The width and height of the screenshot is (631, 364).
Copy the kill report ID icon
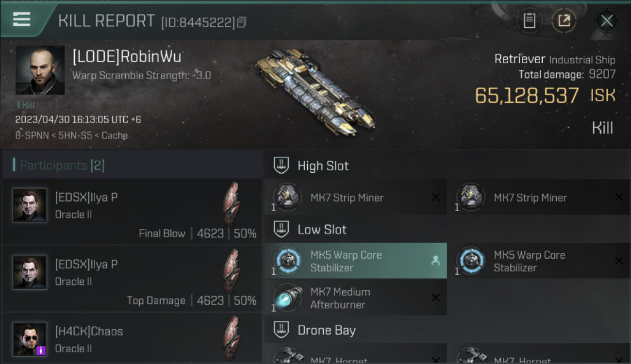242,22
